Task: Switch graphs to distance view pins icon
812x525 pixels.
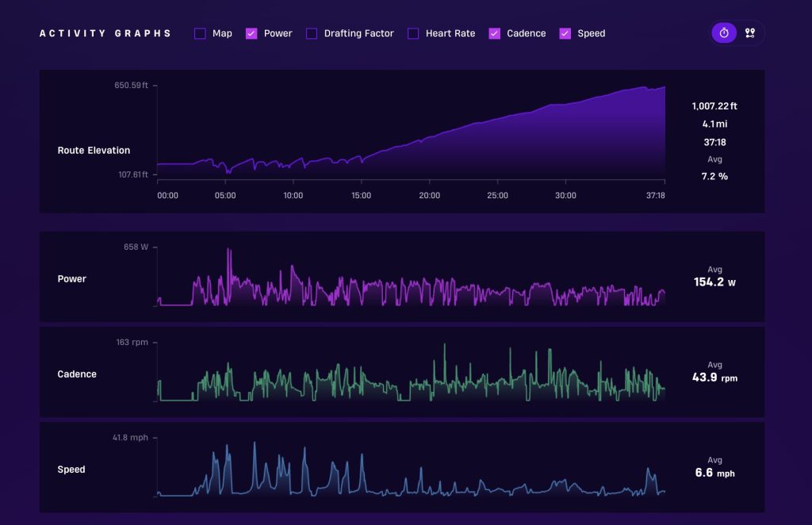Action: 749,33
